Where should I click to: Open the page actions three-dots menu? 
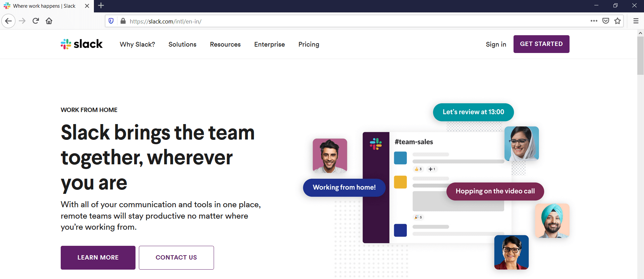point(594,21)
